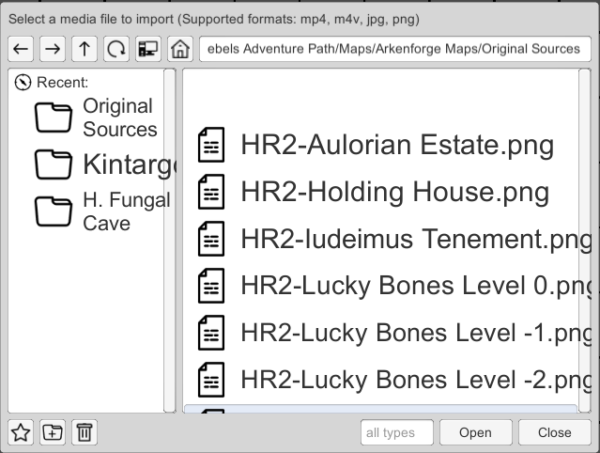Image resolution: width=600 pixels, height=453 pixels.
Task: Add current folder to favorites
Action: (22, 432)
